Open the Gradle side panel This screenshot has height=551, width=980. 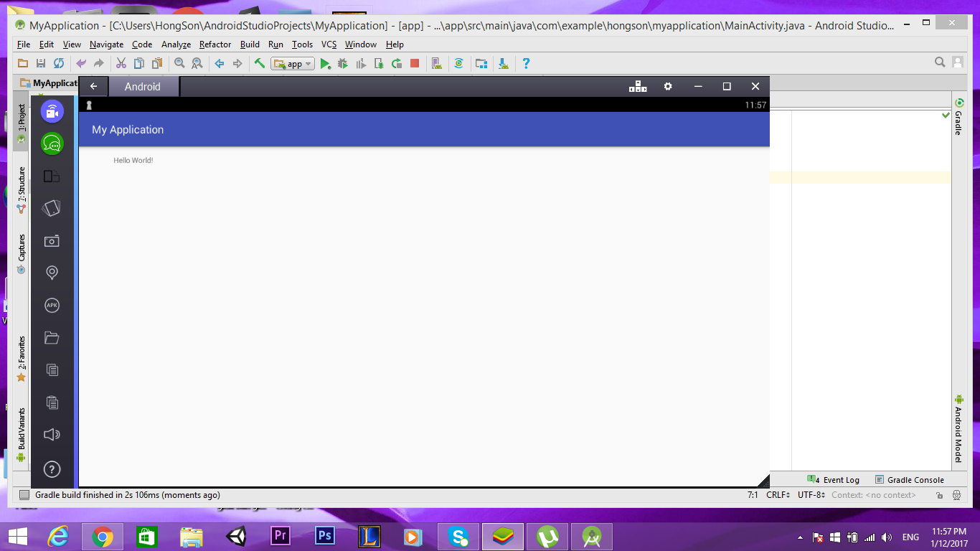(x=958, y=118)
